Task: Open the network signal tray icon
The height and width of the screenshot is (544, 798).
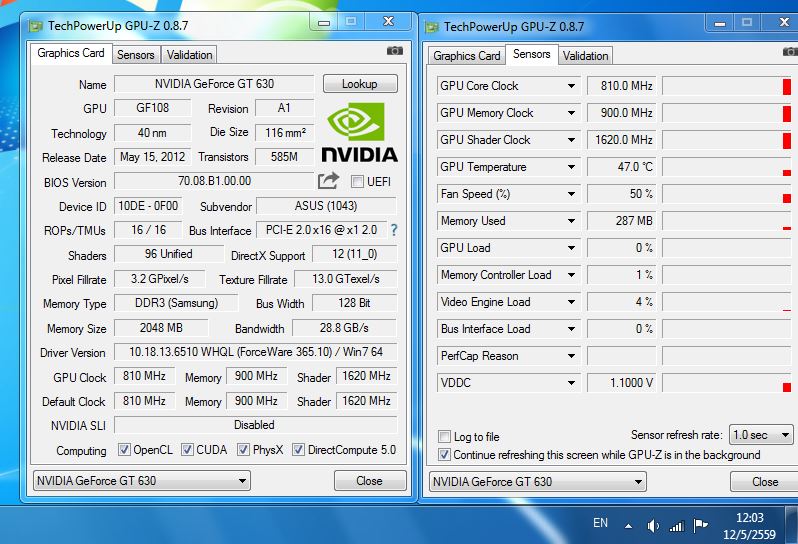Action: tap(676, 525)
